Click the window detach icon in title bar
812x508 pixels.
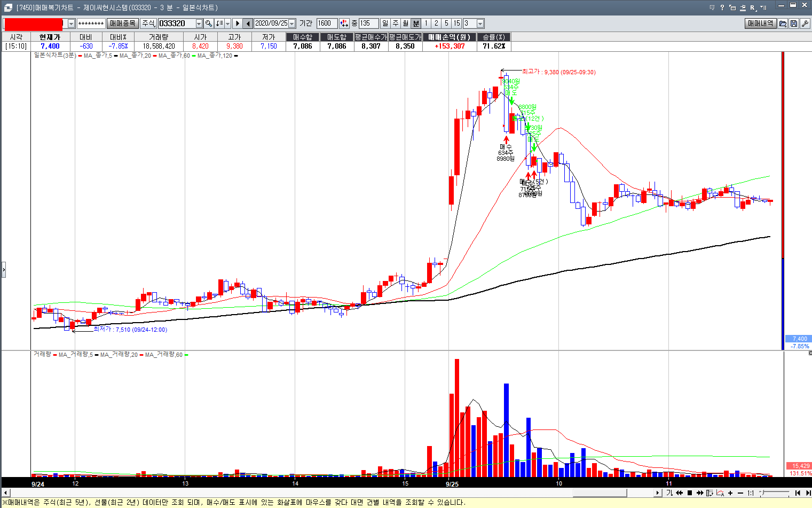(732, 7)
